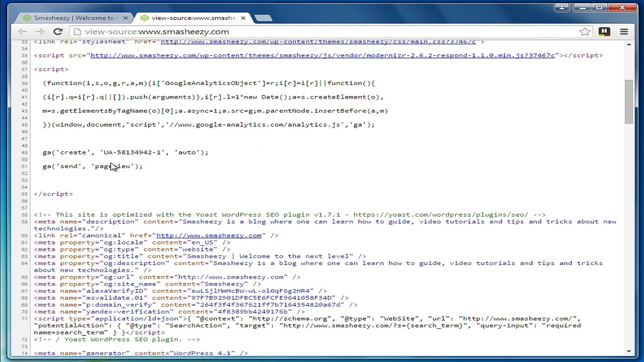This screenshot has height=362, width=644.
Task: Maximize the Chrome window
Action: pos(599,8)
